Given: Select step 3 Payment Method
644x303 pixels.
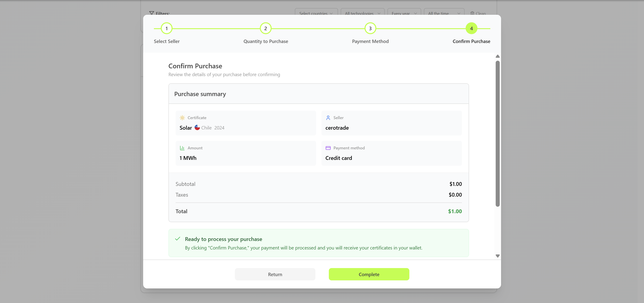Looking at the screenshot, I should pyautogui.click(x=370, y=28).
